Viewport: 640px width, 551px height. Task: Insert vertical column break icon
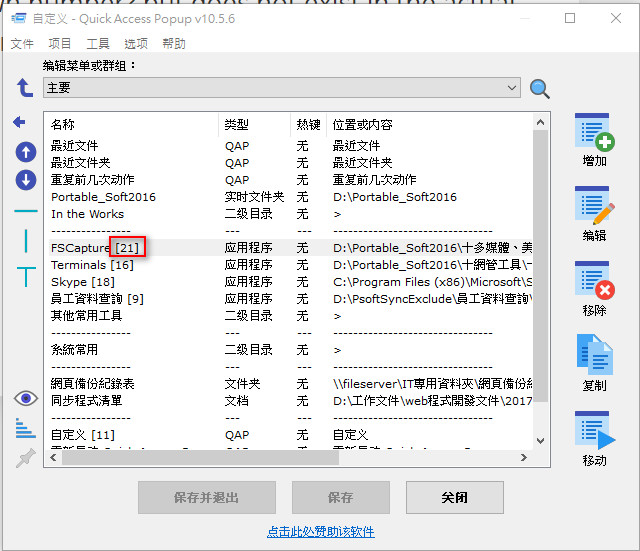pos(26,241)
